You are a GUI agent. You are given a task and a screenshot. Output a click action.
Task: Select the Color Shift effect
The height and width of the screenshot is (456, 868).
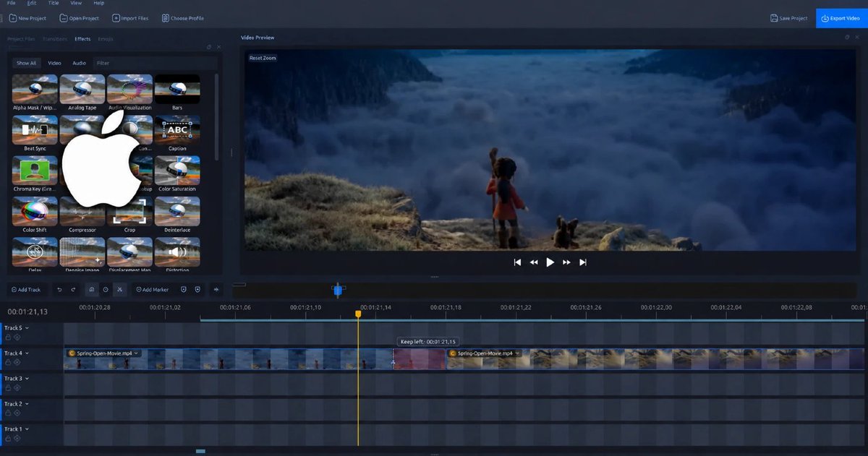(x=35, y=215)
